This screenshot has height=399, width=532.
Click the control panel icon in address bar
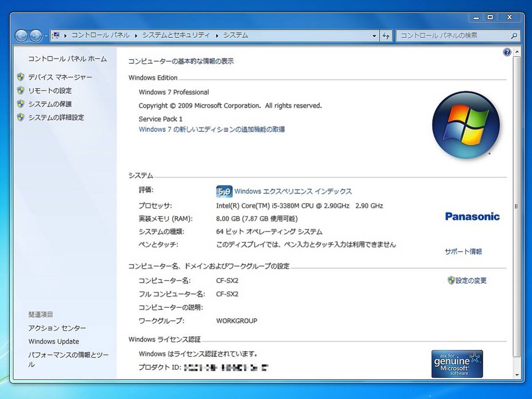(56, 35)
